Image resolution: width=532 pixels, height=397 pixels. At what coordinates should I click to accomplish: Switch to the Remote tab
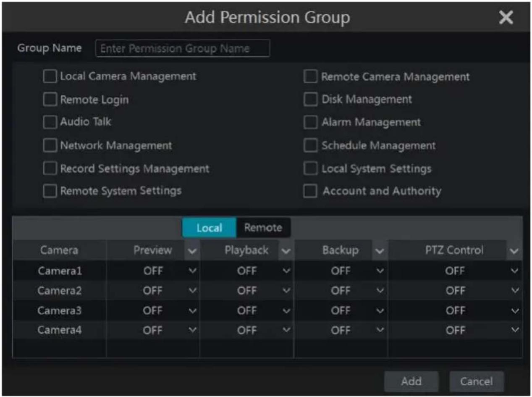pyautogui.click(x=263, y=228)
